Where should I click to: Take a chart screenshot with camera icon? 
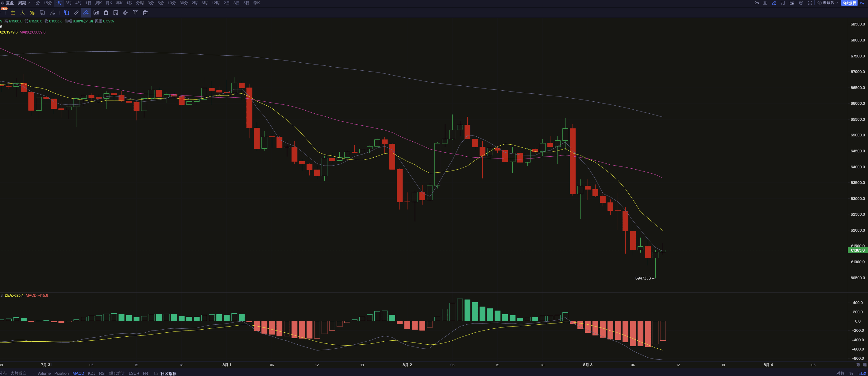(765, 3)
